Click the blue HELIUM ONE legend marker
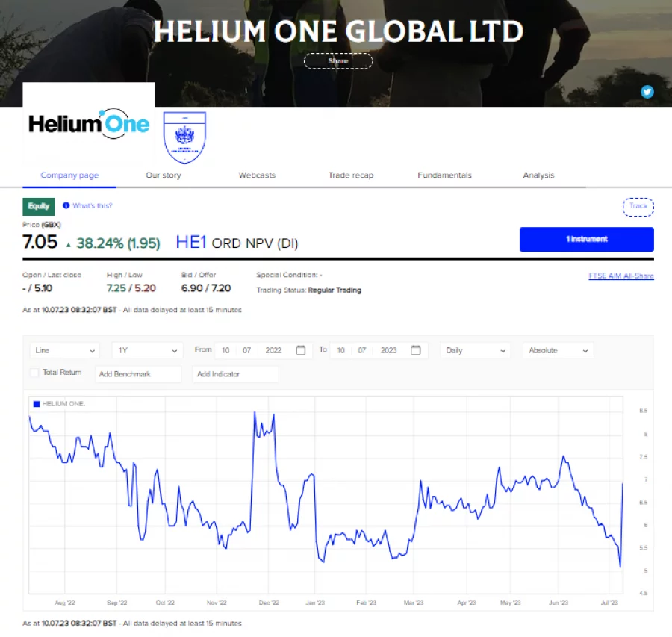This screenshot has width=672, height=637. click(x=36, y=403)
